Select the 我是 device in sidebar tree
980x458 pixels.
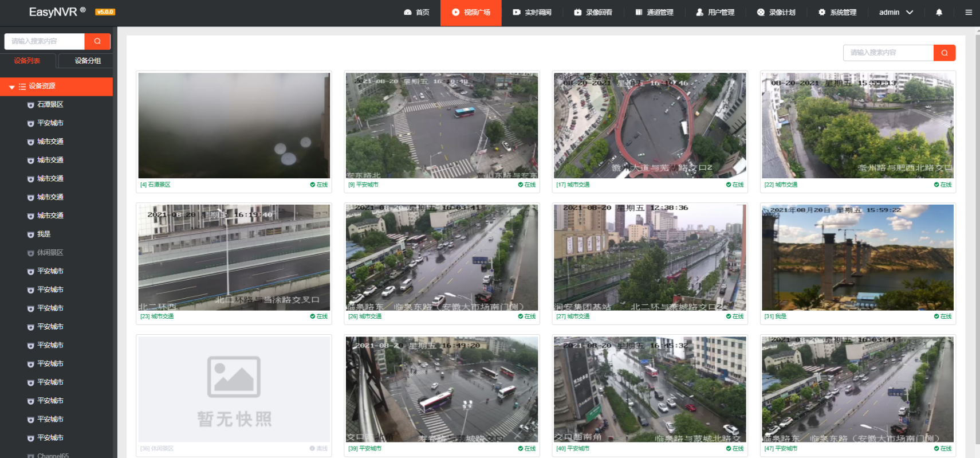(x=44, y=234)
